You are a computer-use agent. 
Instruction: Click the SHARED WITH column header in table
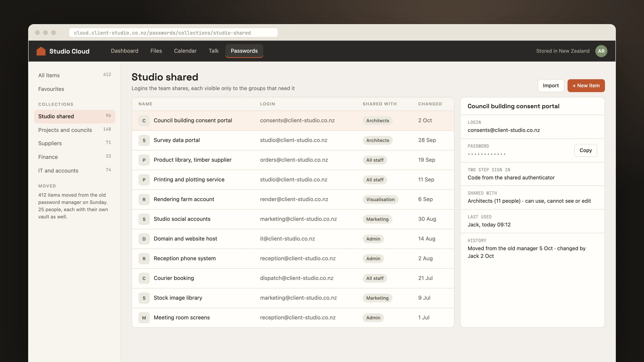pyautogui.click(x=380, y=104)
